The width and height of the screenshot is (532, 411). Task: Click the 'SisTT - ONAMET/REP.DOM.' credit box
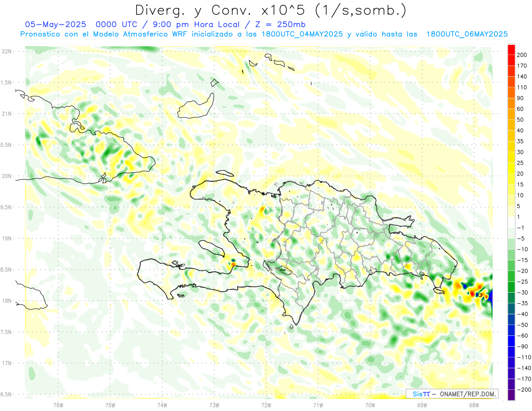tap(452, 394)
